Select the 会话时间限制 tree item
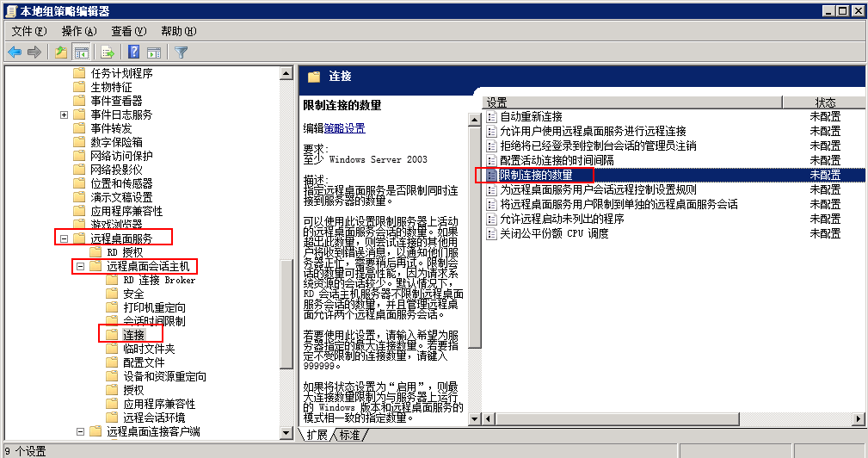Image resolution: width=868 pixels, height=458 pixels. [x=154, y=321]
